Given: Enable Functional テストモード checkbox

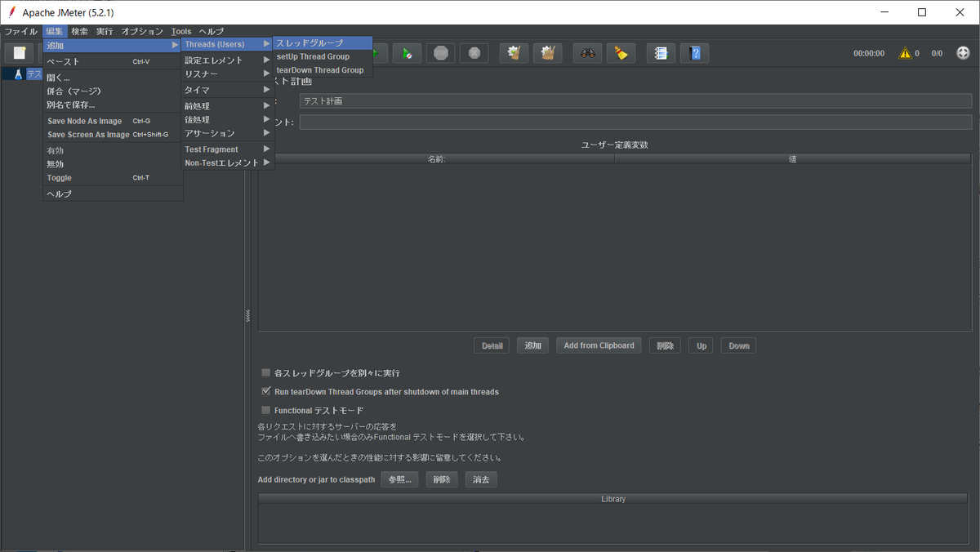Looking at the screenshot, I should point(266,410).
